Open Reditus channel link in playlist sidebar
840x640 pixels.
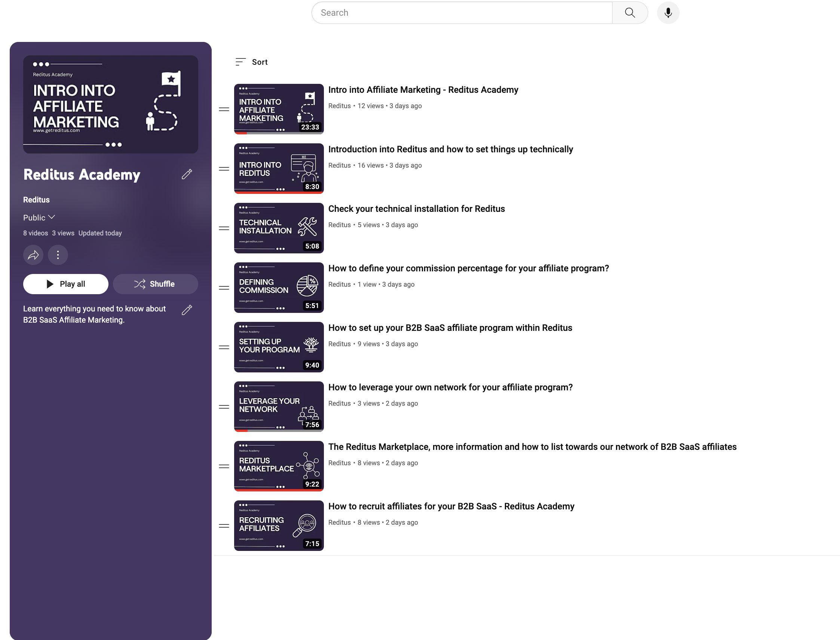click(36, 200)
